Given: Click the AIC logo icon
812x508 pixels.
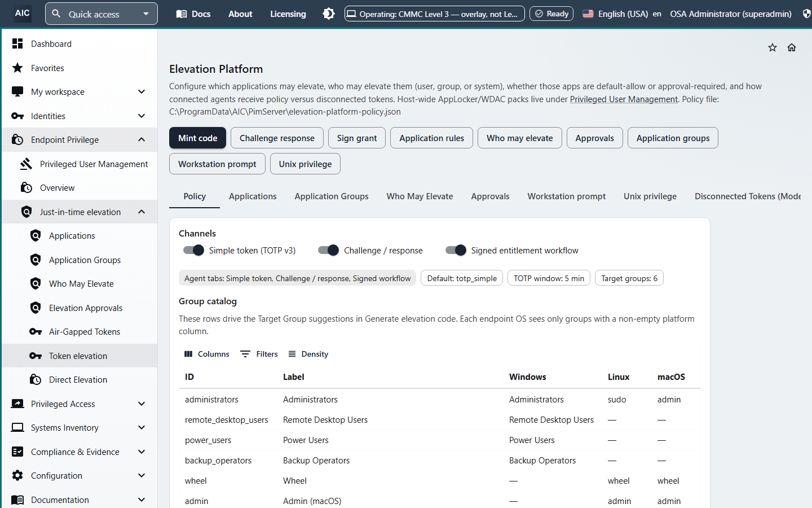Looking at the screenshot, I should point(23,14).
